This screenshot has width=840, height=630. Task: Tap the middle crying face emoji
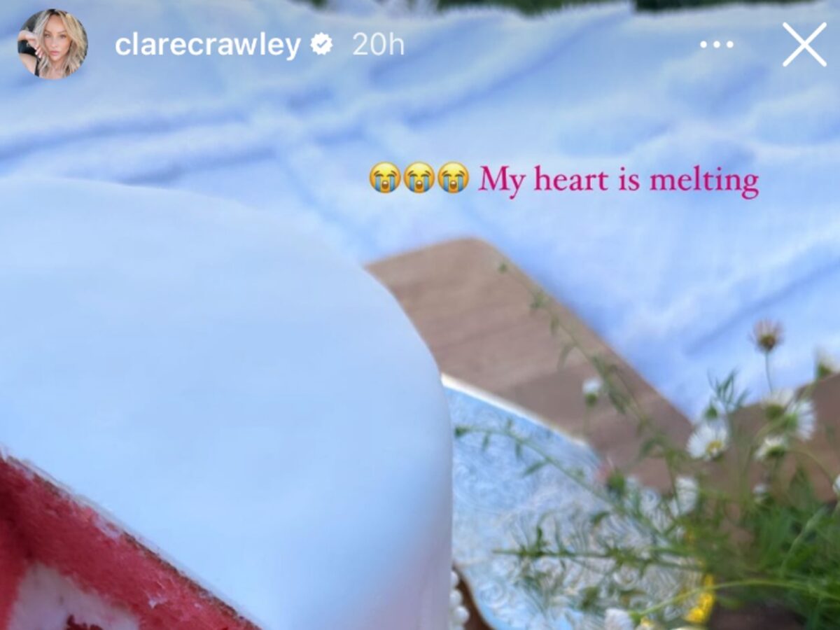click(x=419, y=178)
